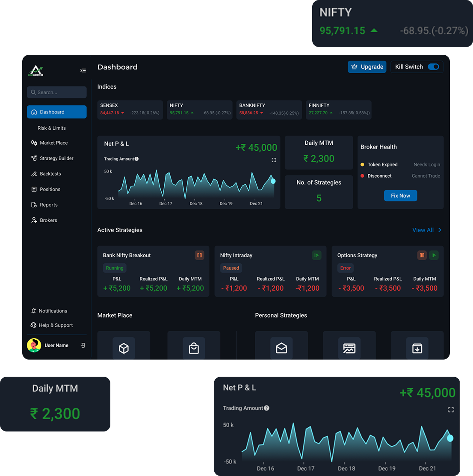
Task: Toggle the Kill Switch
Action: tap(433, 67)
